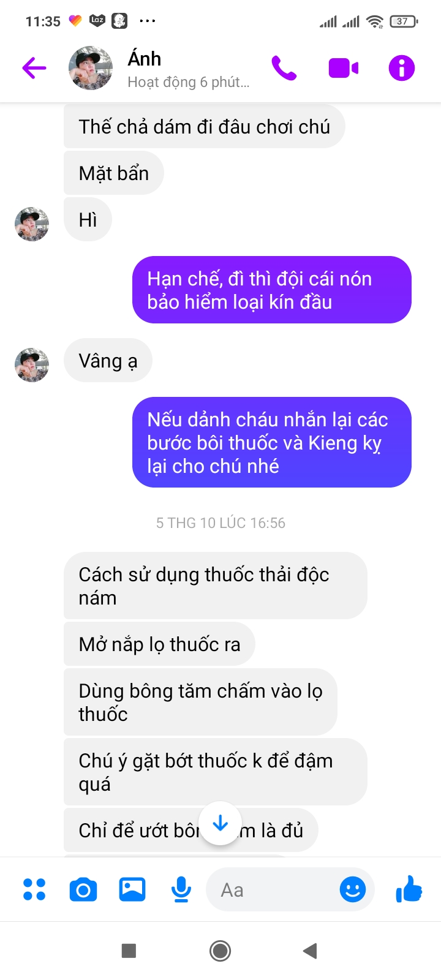This screenshot has height=980, width=441.
Task: Jump to latest messages with down arrow
Action: click(221, 824)
